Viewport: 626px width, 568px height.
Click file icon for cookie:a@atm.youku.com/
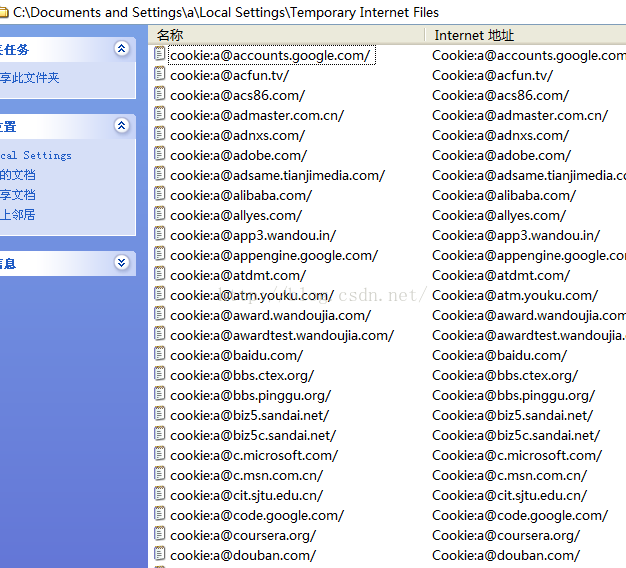[x=160, y=293]
